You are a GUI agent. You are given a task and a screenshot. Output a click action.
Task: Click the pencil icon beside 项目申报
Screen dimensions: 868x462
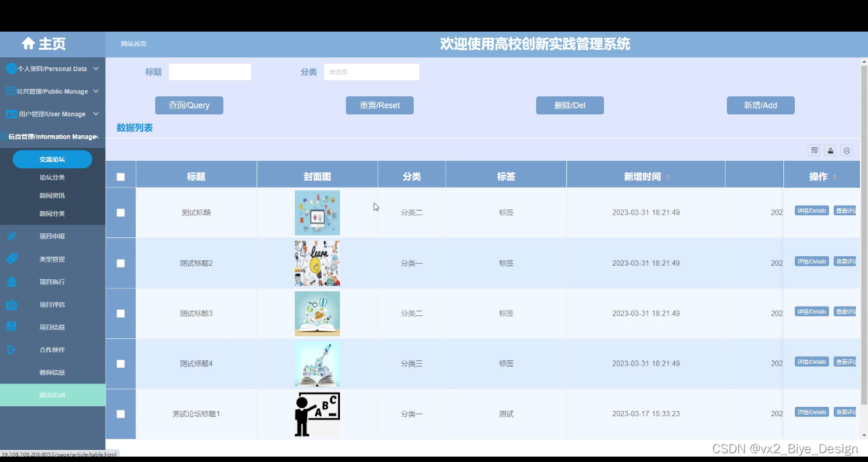point(11,236)
